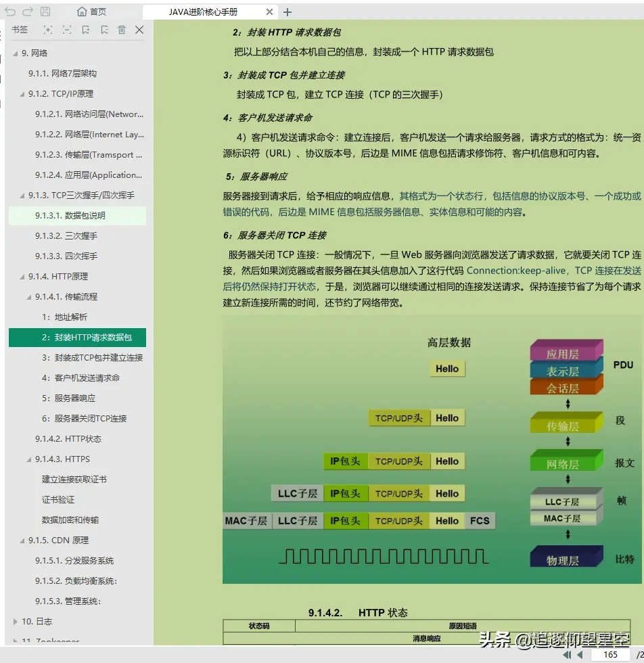Click the second bookmark flag icon
This screenshot has width=644, height=663.
pyautogui.click(x=104, y=30)
